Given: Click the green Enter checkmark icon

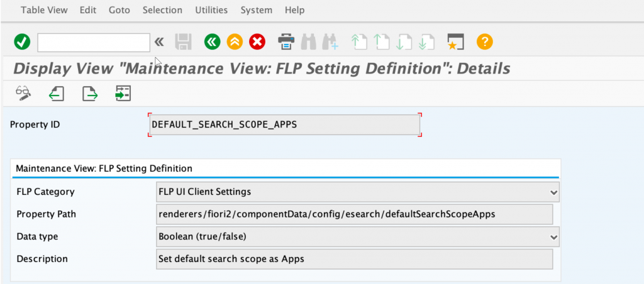Looking at the screenshot, I should tap(22, 42).
